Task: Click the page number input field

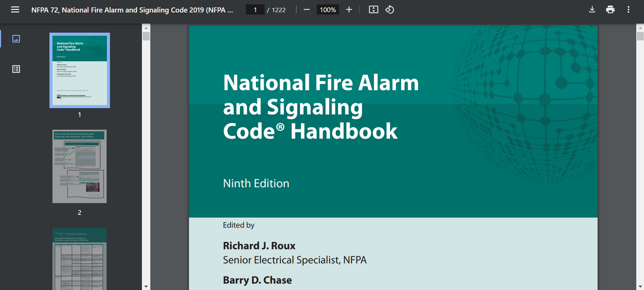Action: click(254, 9)
